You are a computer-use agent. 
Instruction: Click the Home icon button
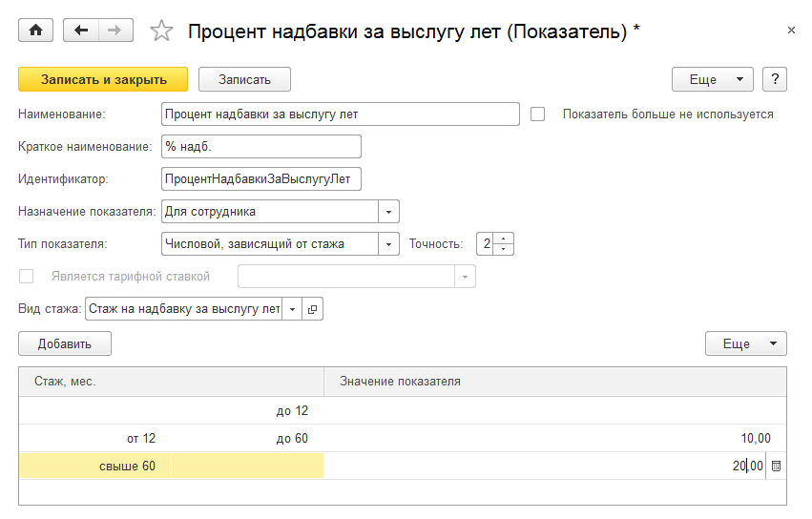(x=36, y=31)
